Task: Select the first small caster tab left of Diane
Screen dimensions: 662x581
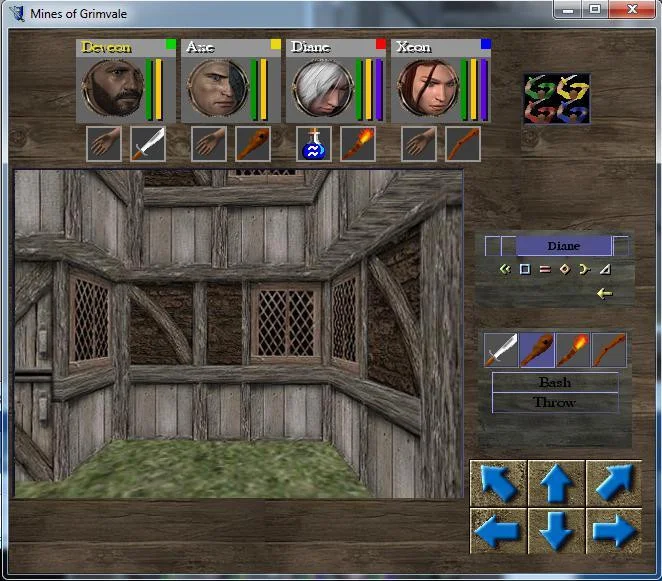Action: coord(493,246)
